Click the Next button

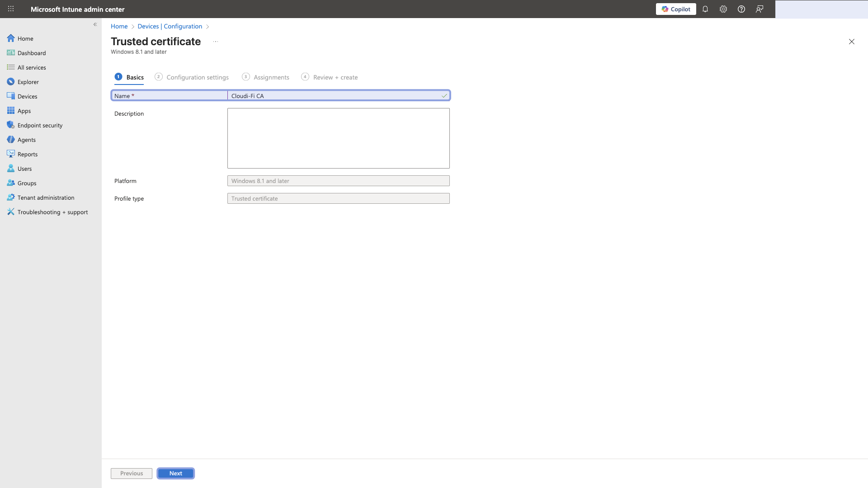(x=175, y=473)
